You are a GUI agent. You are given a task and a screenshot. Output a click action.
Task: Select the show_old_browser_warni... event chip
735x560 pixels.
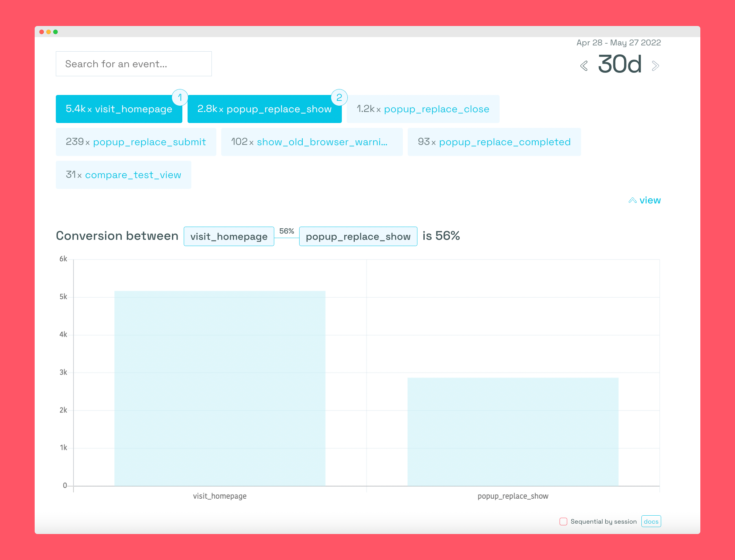[x=312, y=142]
